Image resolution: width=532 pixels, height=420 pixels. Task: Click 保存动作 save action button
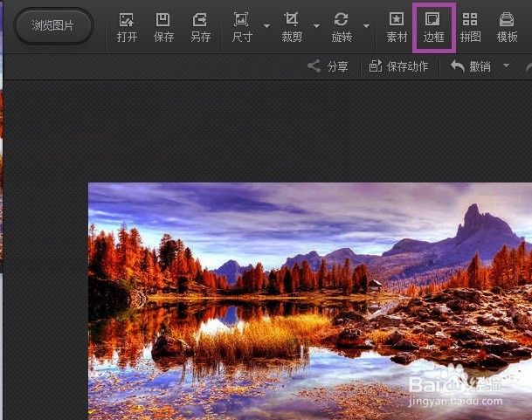(x=398, y=66)
